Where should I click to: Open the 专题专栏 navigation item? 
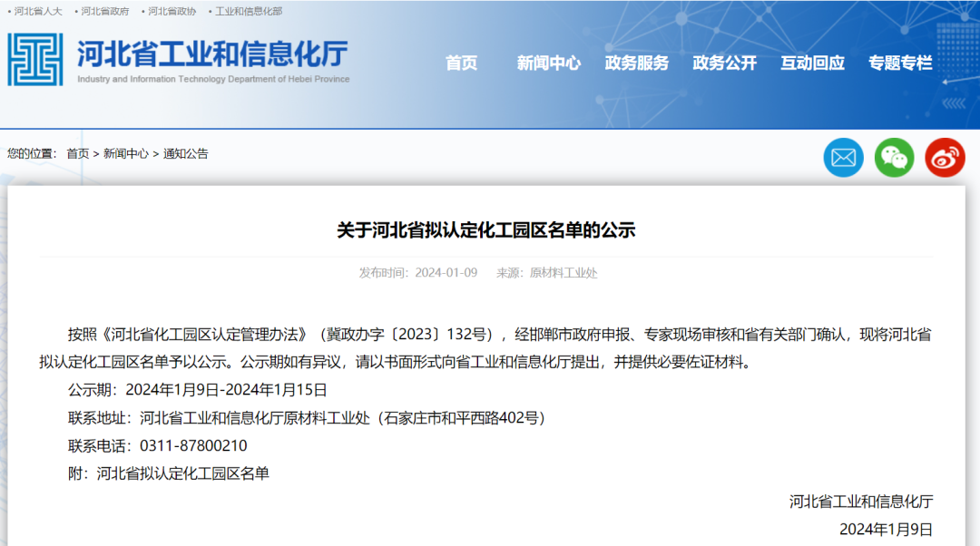pyautogui.click(x=899, y=63)
